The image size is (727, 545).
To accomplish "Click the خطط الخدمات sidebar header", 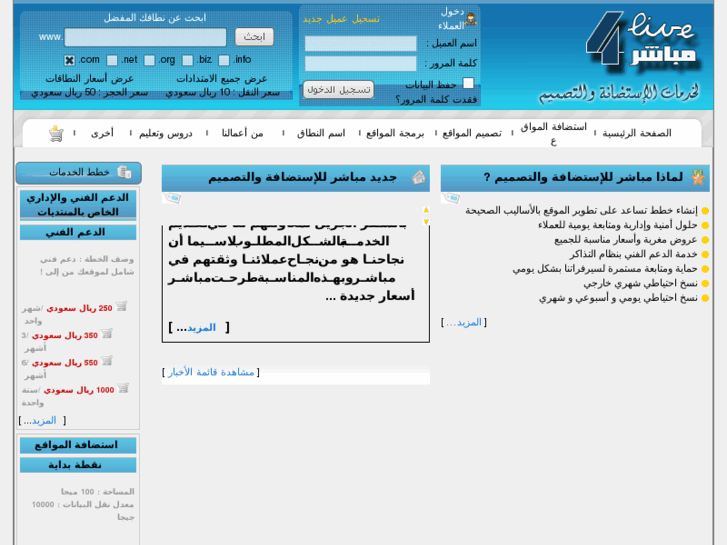I will click(79, 173).
